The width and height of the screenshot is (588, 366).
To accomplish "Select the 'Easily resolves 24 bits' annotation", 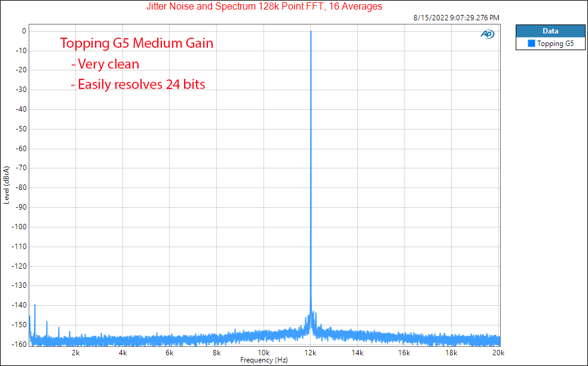I will point(142,84).
